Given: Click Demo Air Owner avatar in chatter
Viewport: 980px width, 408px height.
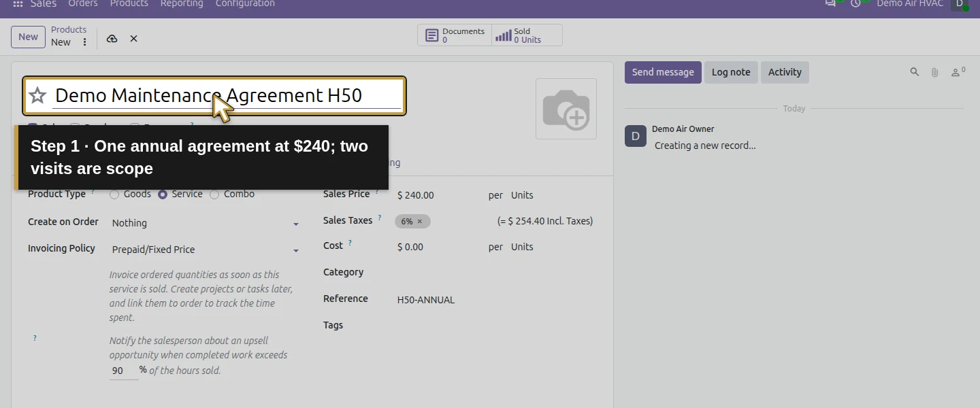Looking at the screenshot, I should click(x=636, y=136).
